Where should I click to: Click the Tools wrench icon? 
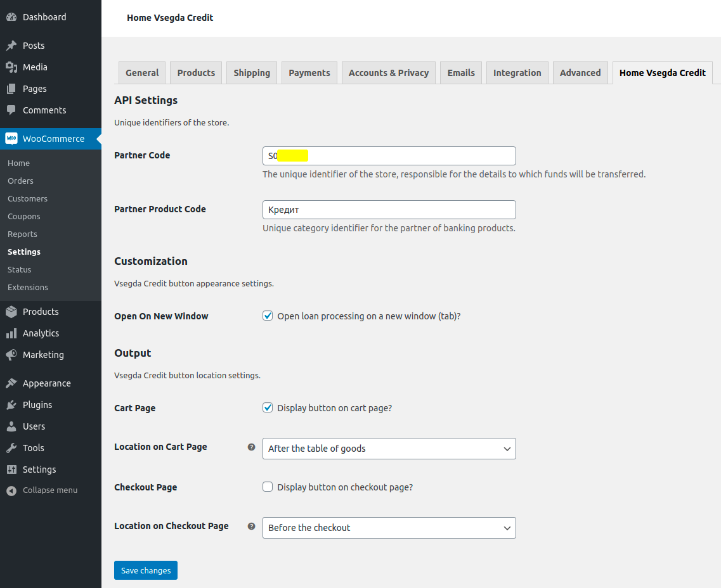(11, 448)
